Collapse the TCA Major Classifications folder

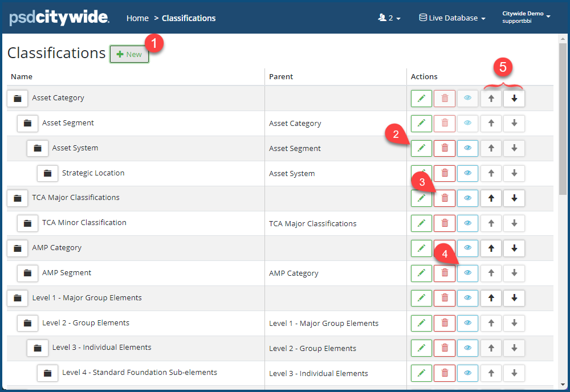click(x=18, y=198)
